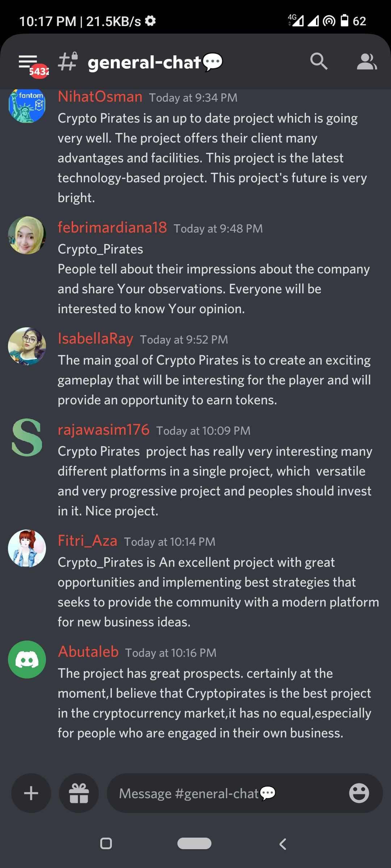Tap the Android back arrow
The height and width of the screenshot is (868, 391).
(283, 844)
